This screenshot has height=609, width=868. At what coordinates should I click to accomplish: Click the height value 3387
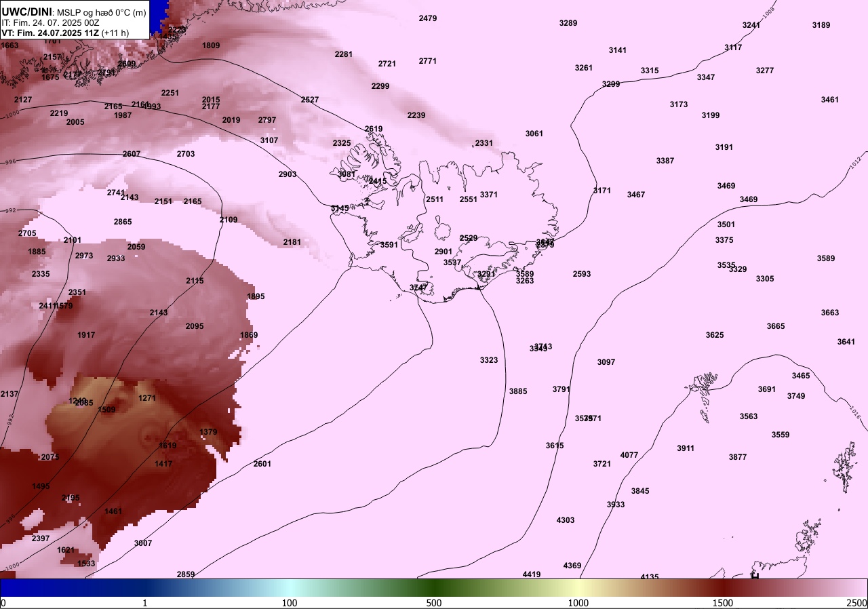click(665, 161)
